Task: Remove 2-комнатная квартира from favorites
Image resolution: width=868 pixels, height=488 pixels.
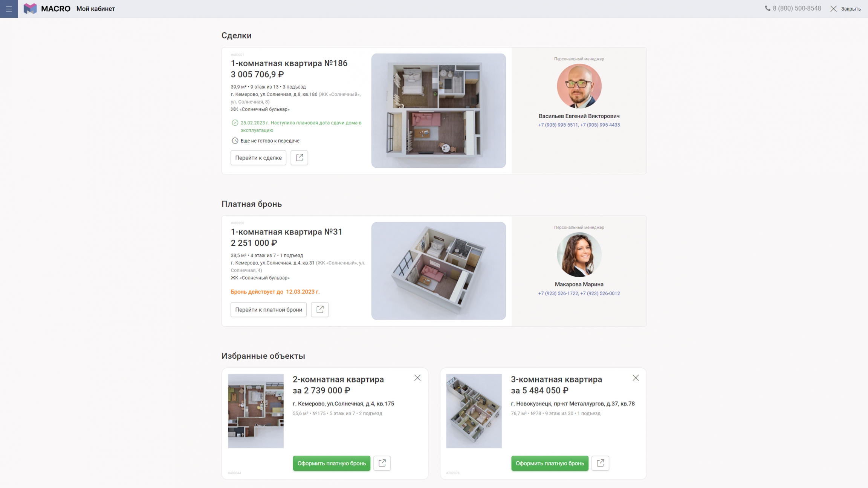Action: (x=417, y=378)
